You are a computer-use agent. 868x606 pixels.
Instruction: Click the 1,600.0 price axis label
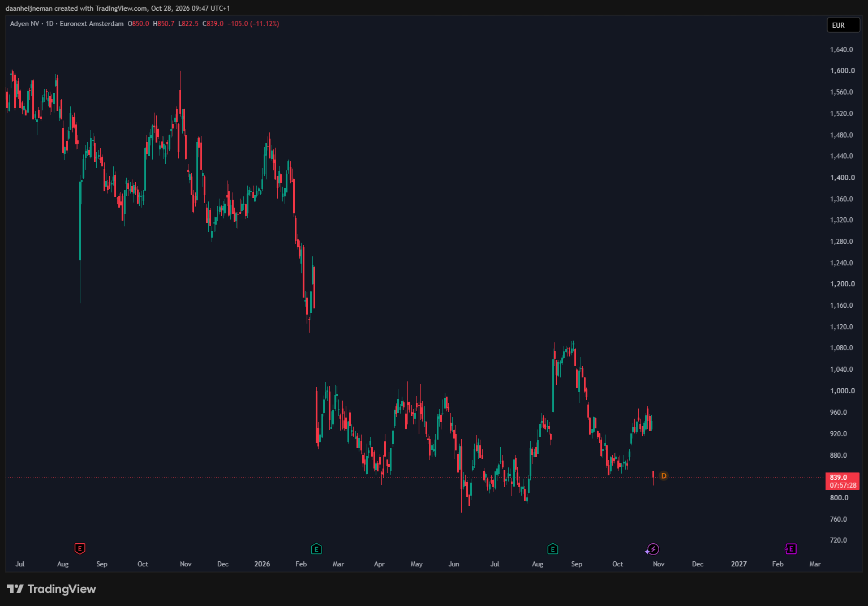point(843,71)
